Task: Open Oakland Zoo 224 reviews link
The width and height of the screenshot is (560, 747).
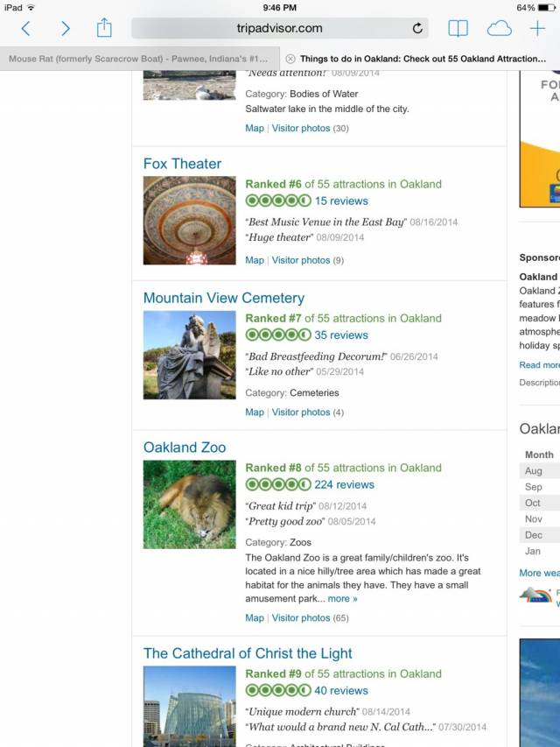Action: 344,485
